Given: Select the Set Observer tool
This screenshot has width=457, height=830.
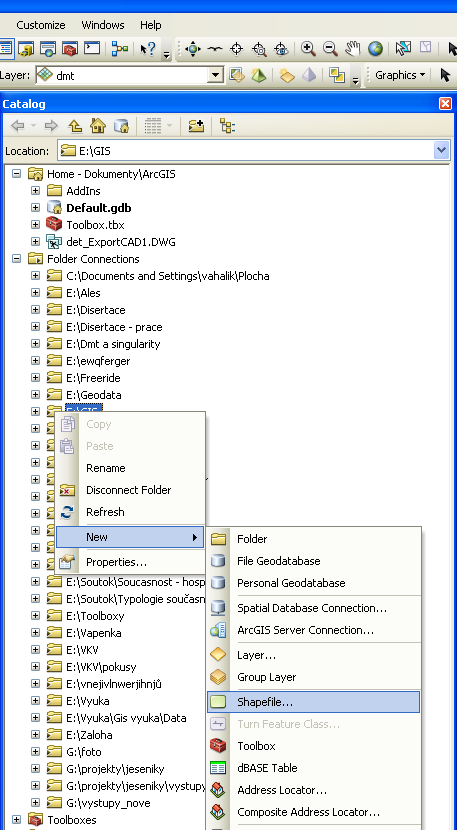Looking at the screenshot, I should (281, 49).
